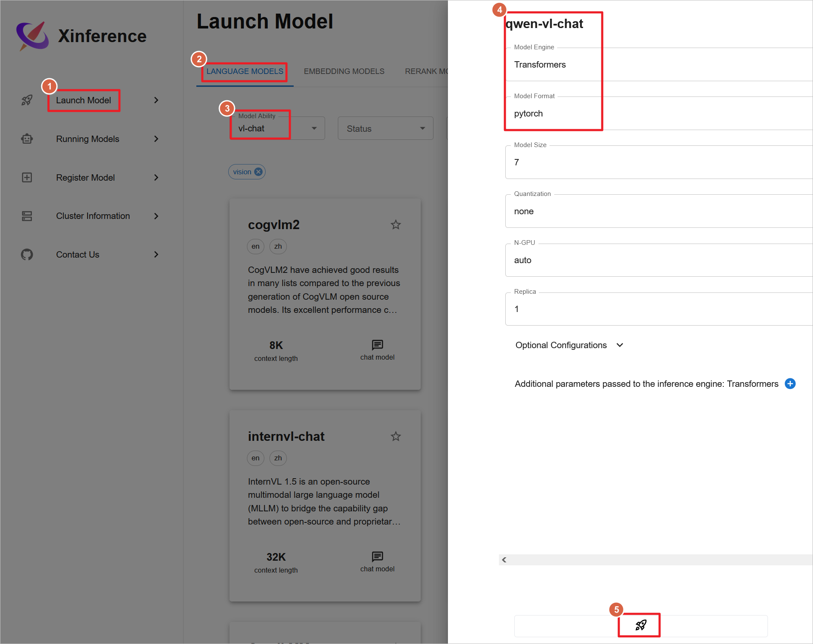This screenshot has height=644, width=813.
Task: Click the en language tag on cogvlm2
Action: coord(255,247)
